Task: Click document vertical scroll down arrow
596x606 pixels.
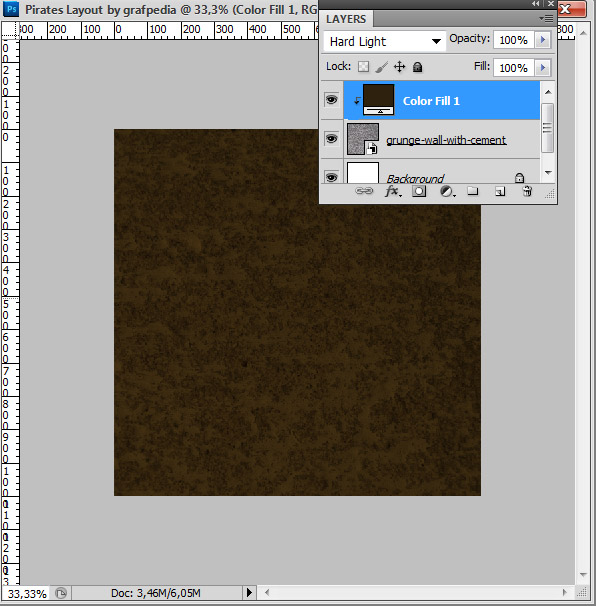Action: 583,575
